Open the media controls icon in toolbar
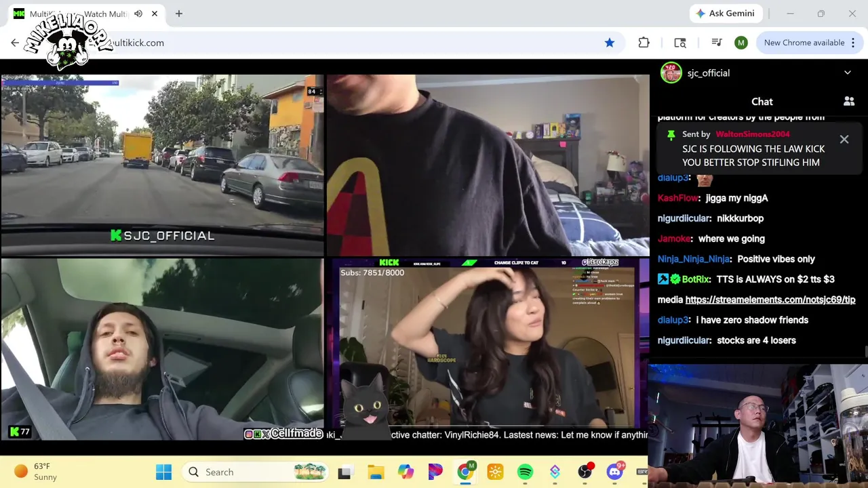The height and width of the screenshot is (488, 868). (x=717, y=43)
